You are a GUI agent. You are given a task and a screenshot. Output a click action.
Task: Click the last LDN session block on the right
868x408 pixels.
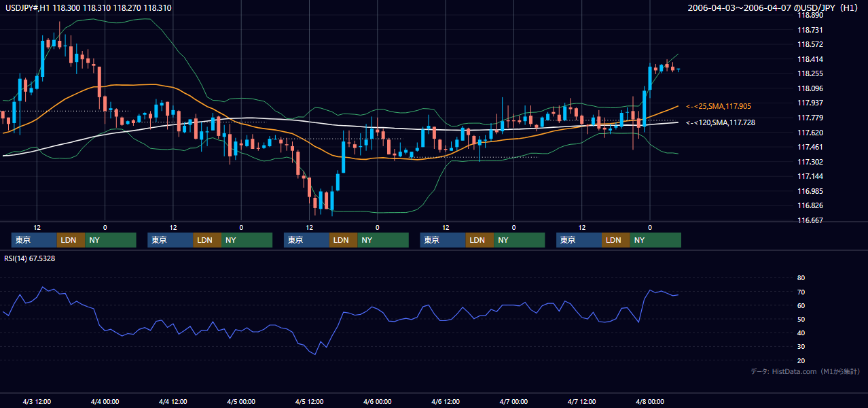pyautogui.click(x=615, y=240)
